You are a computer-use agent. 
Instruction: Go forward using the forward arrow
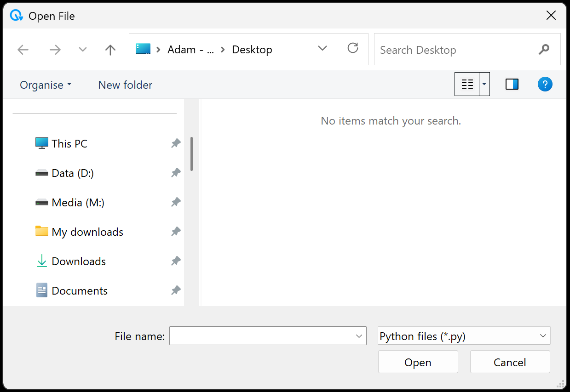[55, 50]
